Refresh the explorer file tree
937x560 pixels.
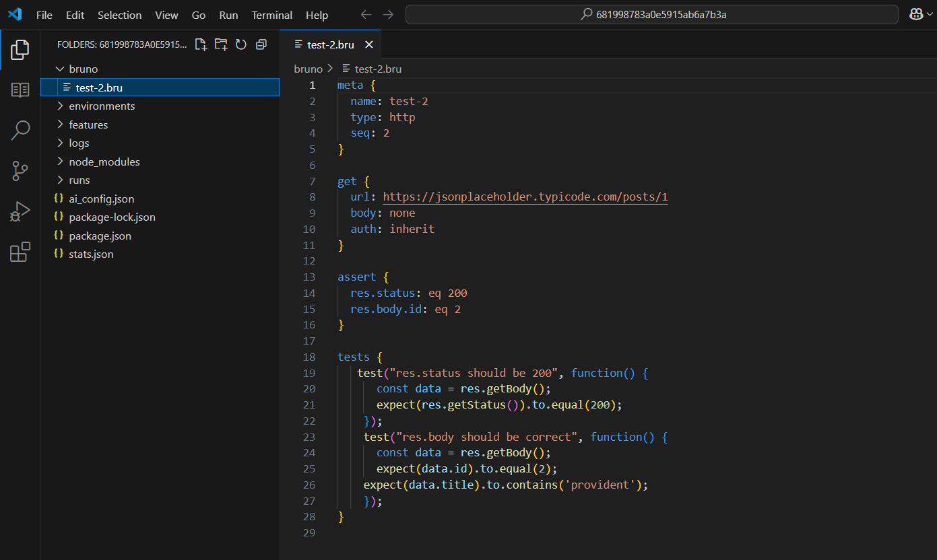tap(241, 44)
